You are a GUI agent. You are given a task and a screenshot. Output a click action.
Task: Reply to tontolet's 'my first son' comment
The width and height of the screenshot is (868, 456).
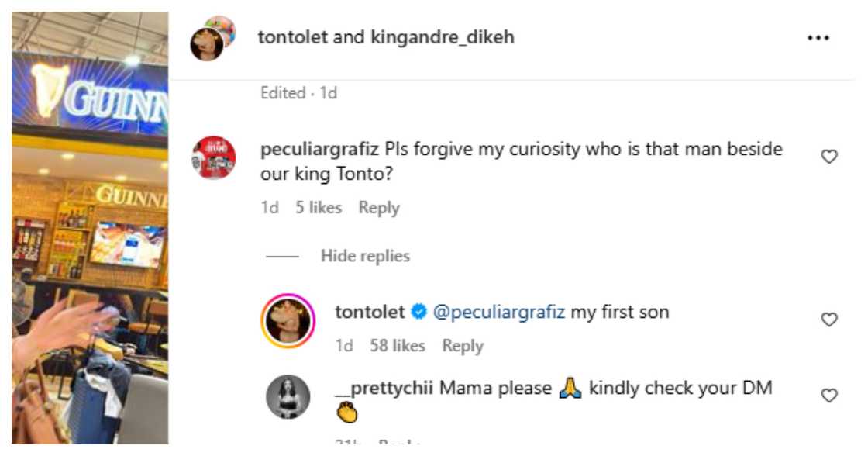(x=463, y=346)
